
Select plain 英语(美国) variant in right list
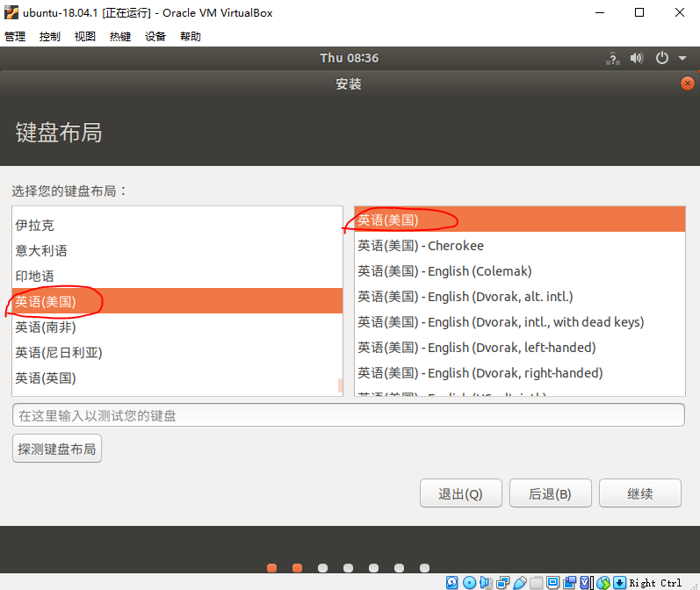pyautogui.click(x=520, y=219)
